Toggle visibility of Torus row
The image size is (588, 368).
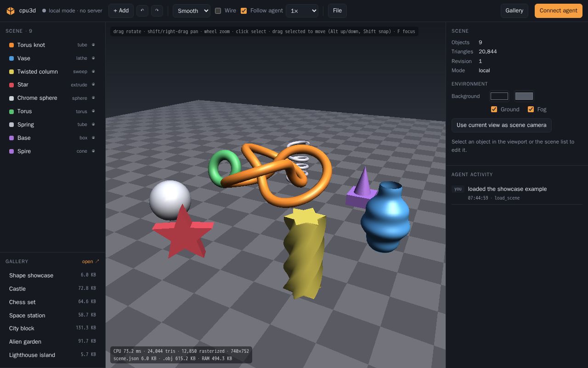[93, 111]
